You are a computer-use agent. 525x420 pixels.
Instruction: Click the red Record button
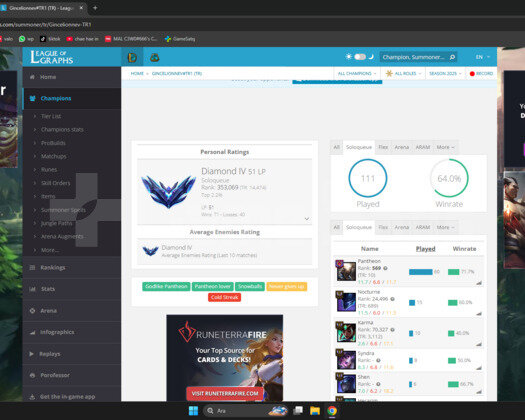481,73
